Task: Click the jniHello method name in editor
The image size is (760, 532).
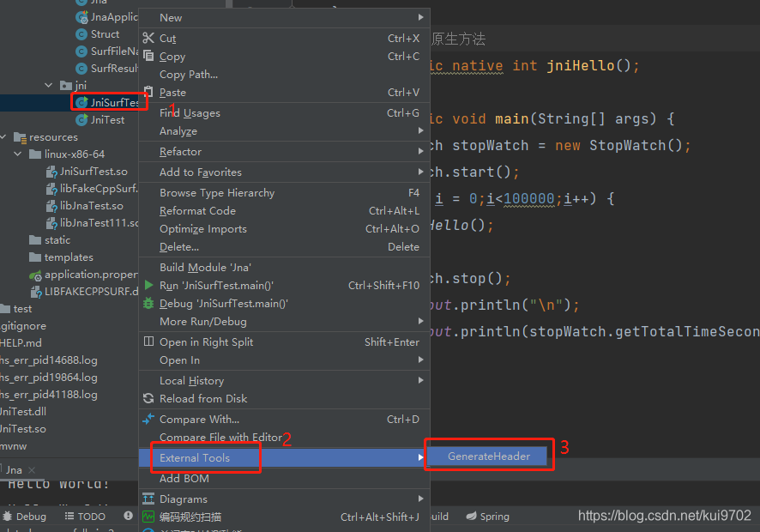Action: click(581, 65)
